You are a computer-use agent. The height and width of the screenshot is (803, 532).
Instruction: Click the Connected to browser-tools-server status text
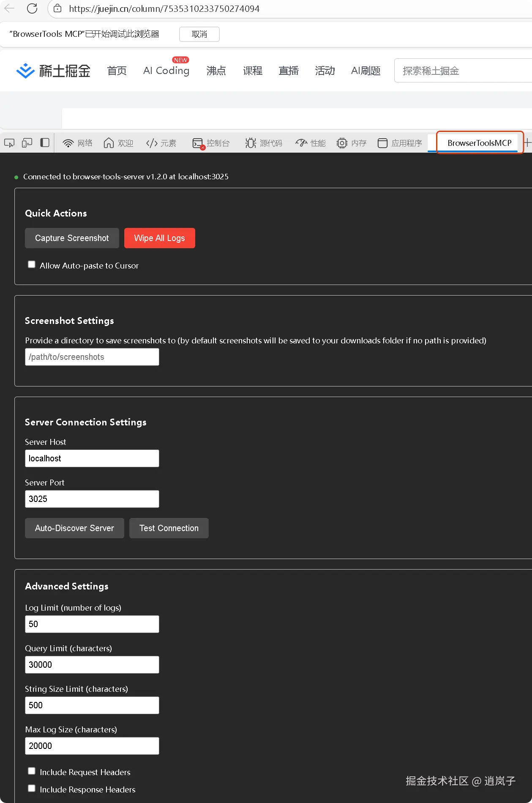point(126,177)
